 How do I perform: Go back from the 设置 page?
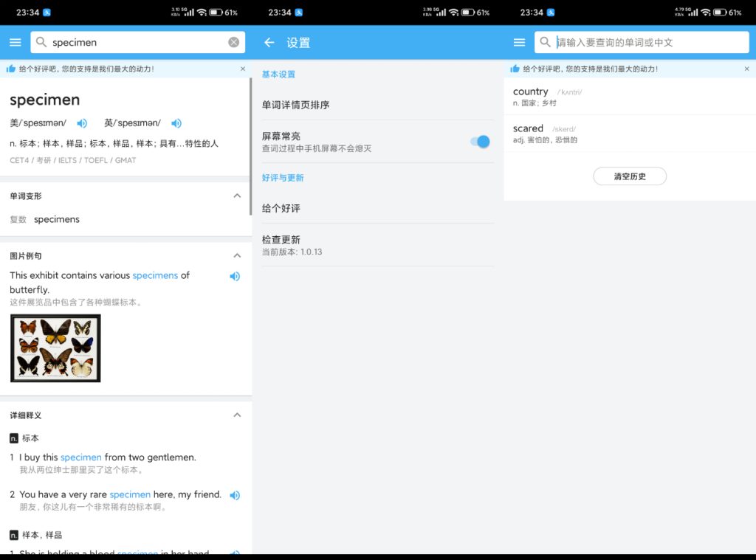tap(269, 42)
